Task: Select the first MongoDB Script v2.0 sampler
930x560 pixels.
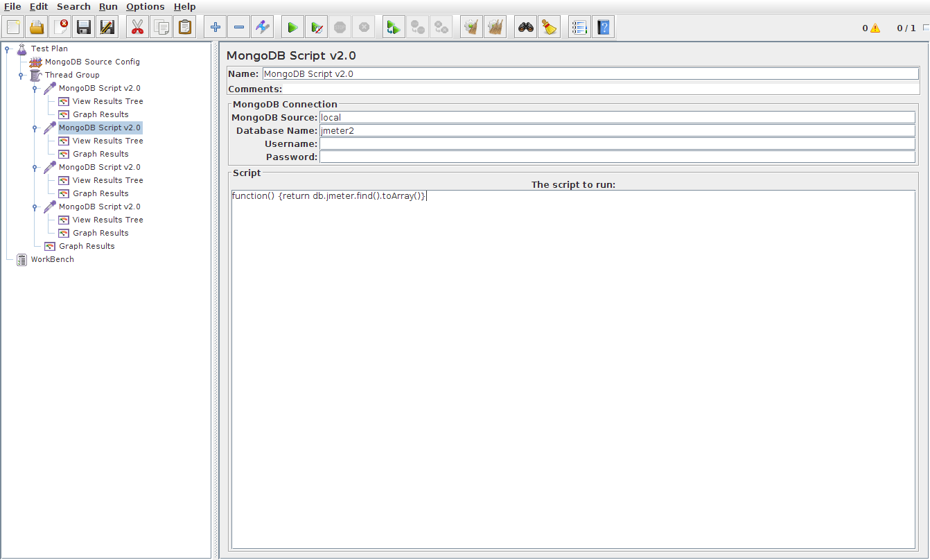Action: (99, 88)
